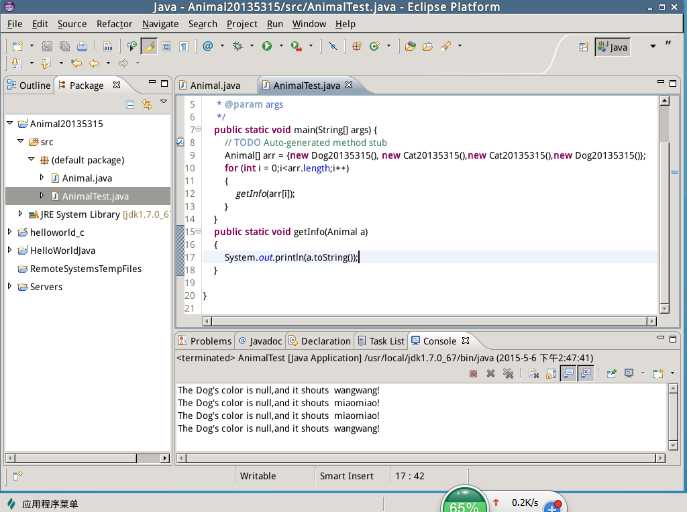Click the New Java Package icon
687x512 pixels.
pyautogui.click(x=356, y=46)
